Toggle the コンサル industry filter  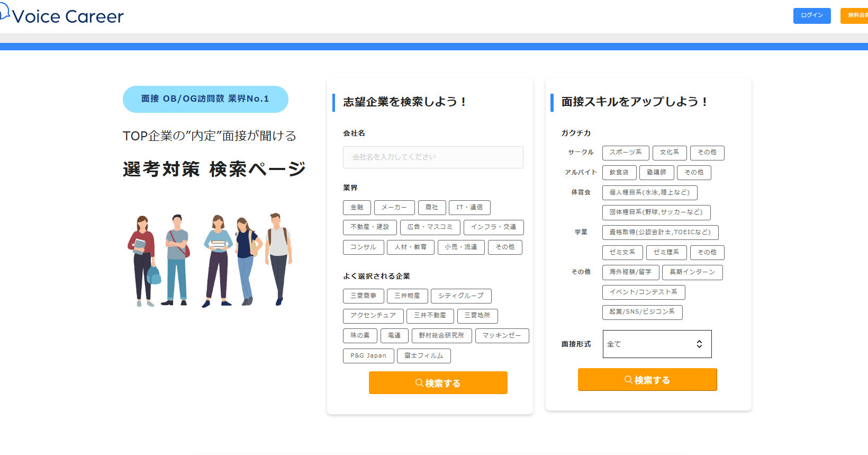tap(363, 247)
